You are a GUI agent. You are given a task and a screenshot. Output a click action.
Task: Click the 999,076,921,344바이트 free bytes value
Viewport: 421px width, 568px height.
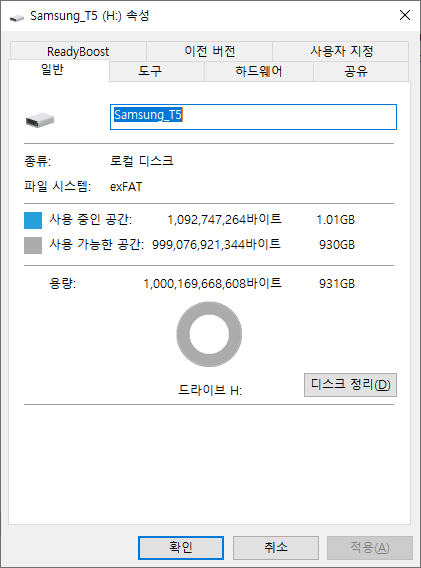(x=216, y=245)
